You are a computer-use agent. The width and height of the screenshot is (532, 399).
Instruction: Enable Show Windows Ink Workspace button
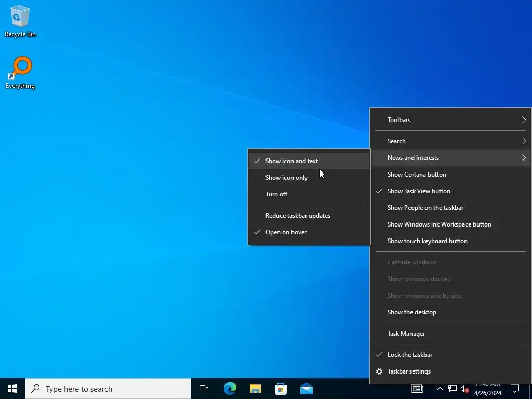pos(450,224)
